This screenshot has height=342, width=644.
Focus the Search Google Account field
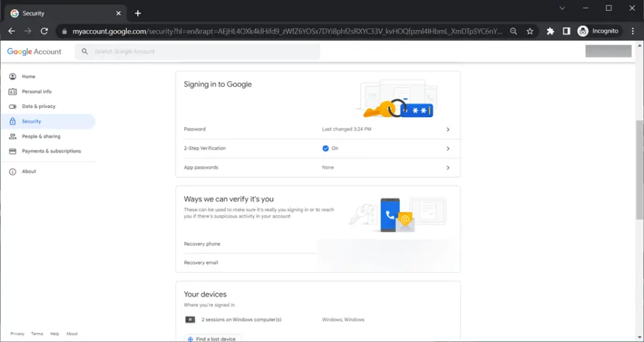[x=197, y=52]
